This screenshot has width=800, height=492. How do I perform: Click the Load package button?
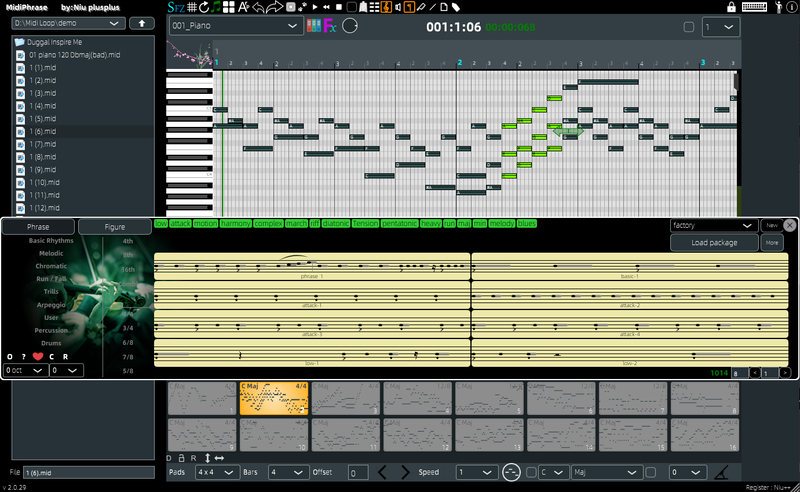714,242
